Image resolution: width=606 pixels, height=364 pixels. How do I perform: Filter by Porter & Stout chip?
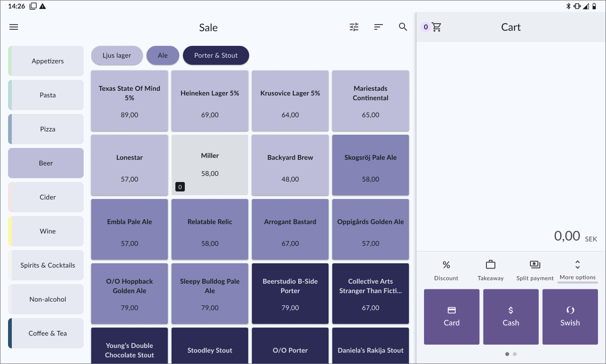[x=216, y=55]
